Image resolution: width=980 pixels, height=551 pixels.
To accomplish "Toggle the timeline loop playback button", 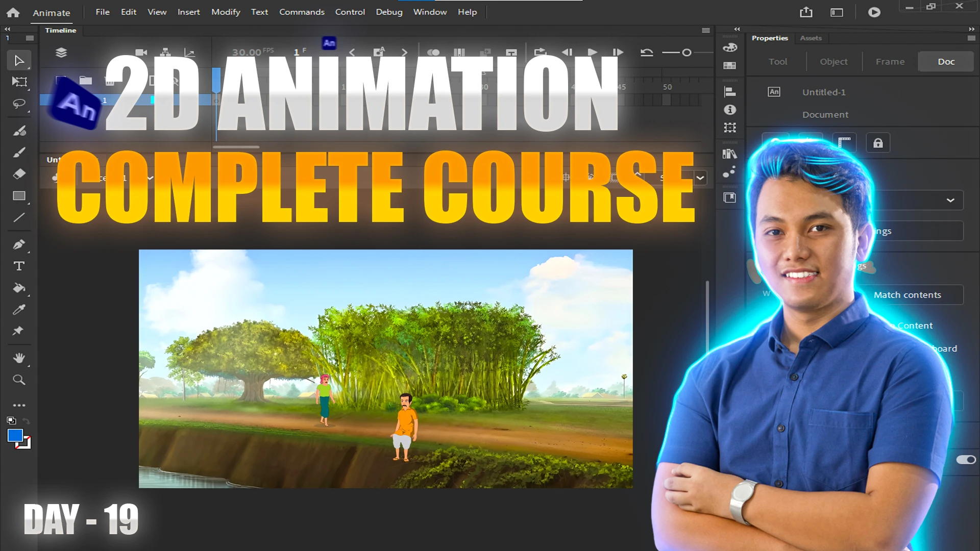I will click(540, 52).
